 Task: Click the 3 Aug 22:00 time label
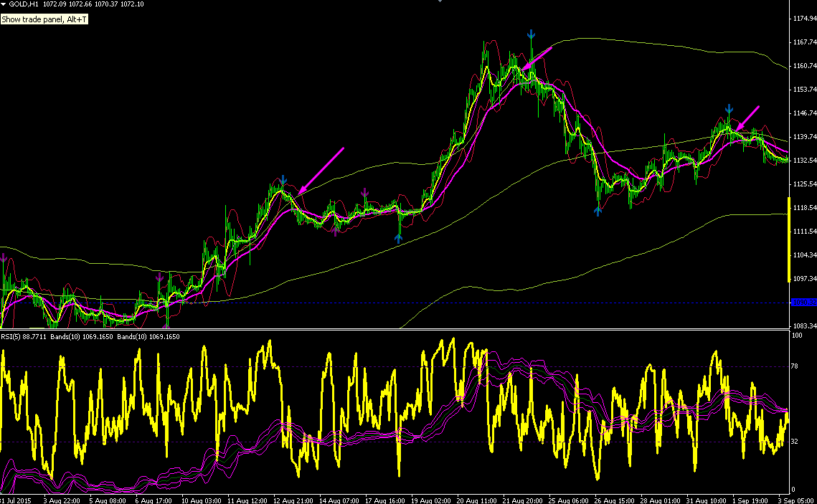(62, 501)
